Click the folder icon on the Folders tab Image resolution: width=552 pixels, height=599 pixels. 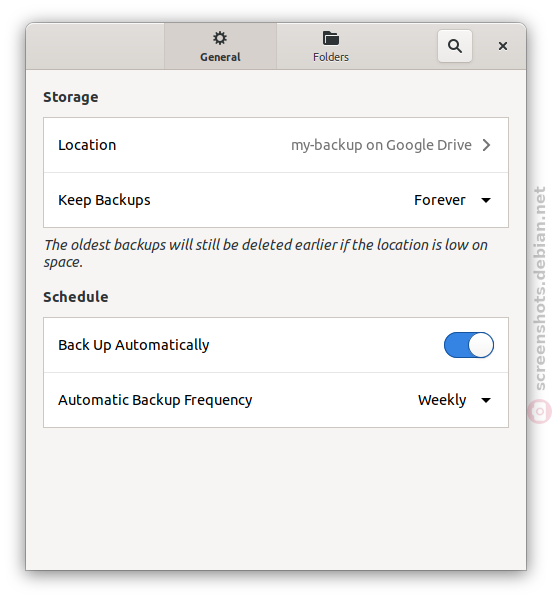[x=331, y=38]
